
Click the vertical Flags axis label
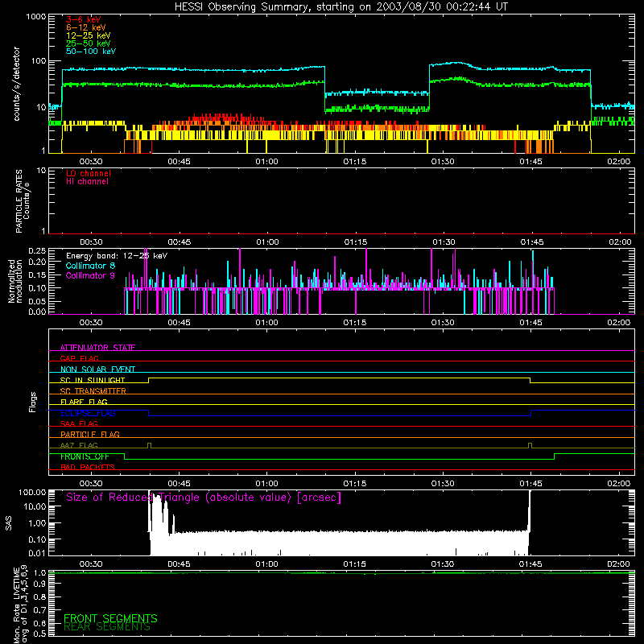pyautogui.click(x=32, y=402)
